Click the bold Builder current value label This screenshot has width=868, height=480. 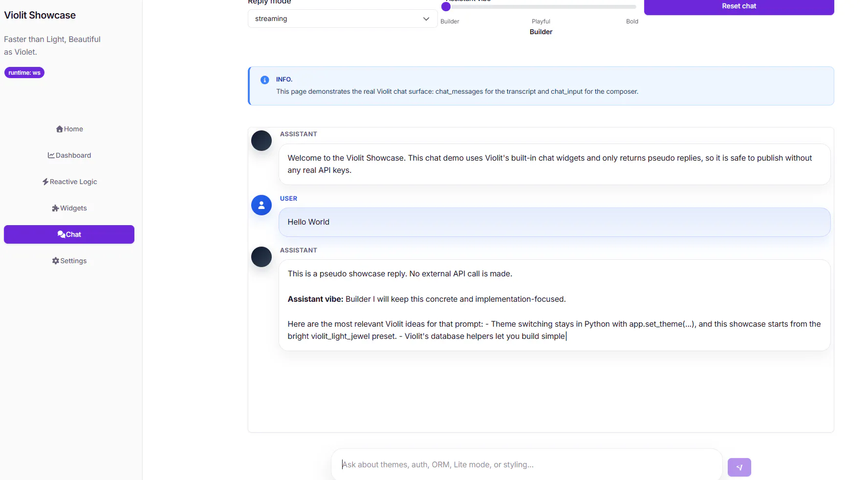[541, 32]
